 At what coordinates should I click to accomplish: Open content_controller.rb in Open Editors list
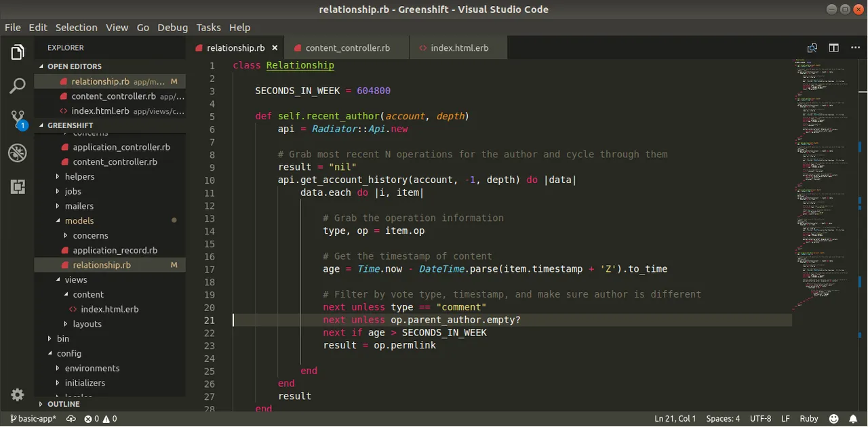(x=110, y=96)
